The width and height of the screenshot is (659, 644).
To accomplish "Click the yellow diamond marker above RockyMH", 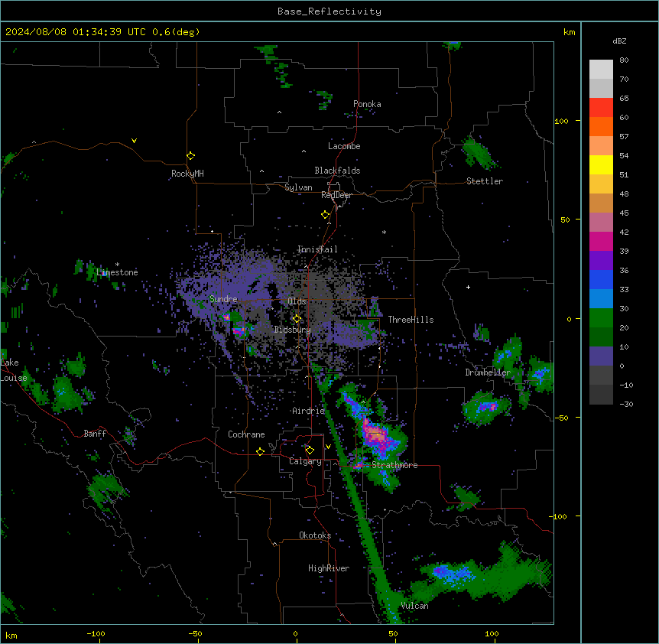I will [190, 155].
